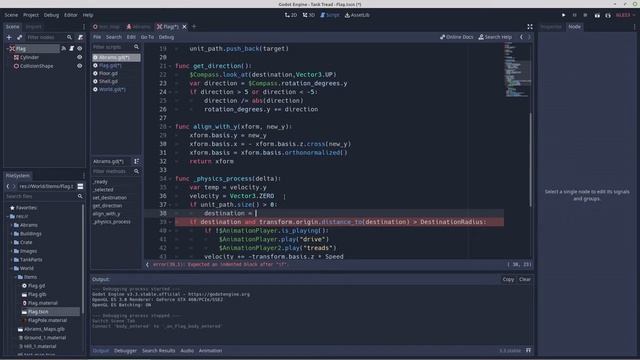Image resolution: width=640 pixels, height=360 pixels.
Task: Fold the get_direction function at line 21
Action: (171, 66)
